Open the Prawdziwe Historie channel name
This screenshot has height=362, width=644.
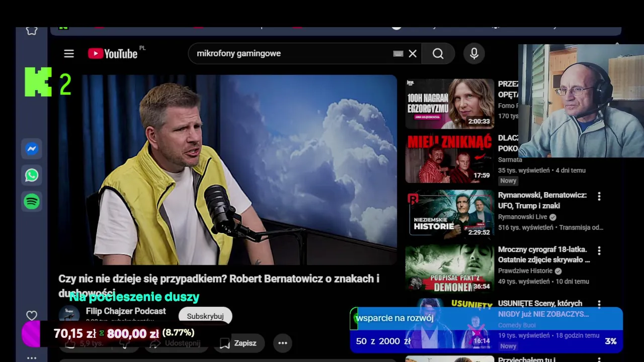point(525,271)
